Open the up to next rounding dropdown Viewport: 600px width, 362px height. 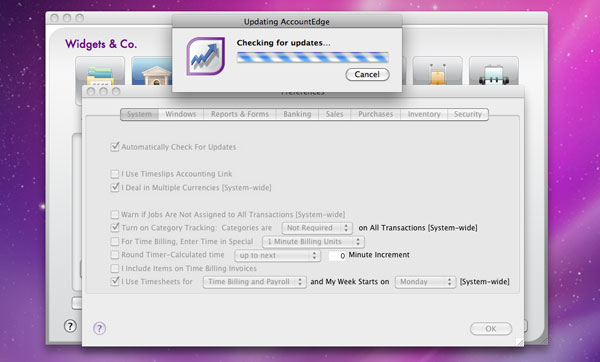(278, 255)
